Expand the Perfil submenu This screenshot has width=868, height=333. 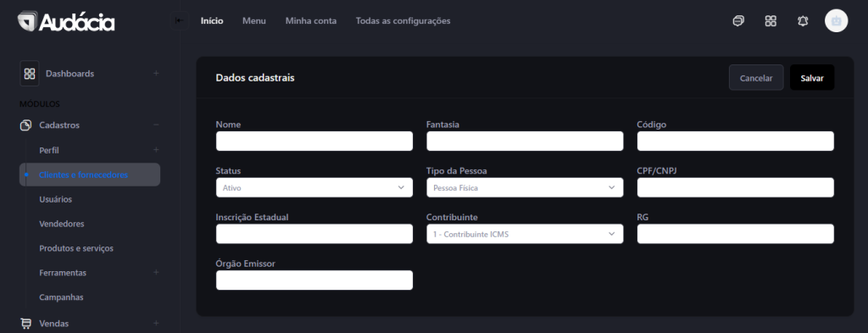(156, 150)
